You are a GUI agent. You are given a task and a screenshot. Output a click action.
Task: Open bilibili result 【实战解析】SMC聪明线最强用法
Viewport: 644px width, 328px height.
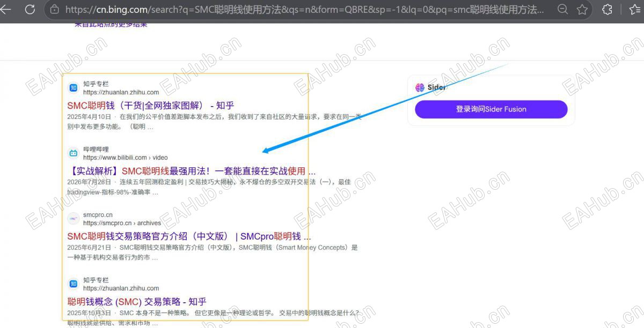pyautogui.click(x=192, y=171)
